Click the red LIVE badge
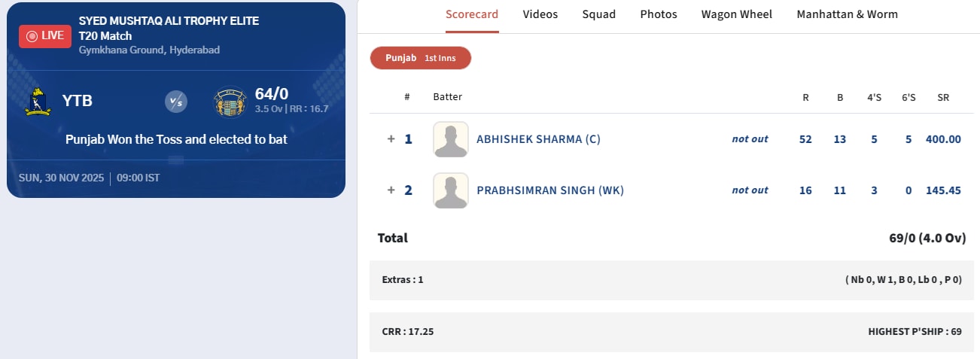This screenshot has width=980, height=359. pos(45,35)
